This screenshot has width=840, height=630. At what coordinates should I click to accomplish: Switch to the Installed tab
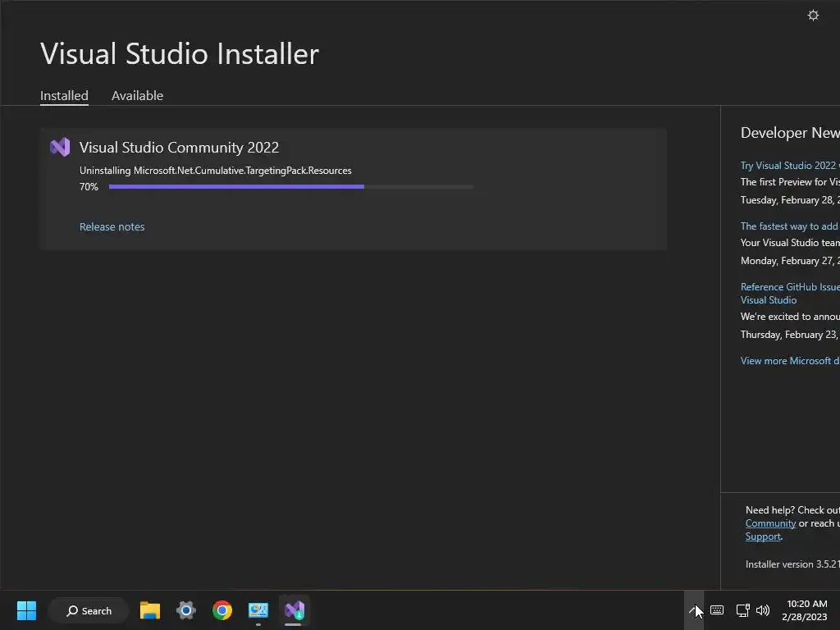click(64, 95)
